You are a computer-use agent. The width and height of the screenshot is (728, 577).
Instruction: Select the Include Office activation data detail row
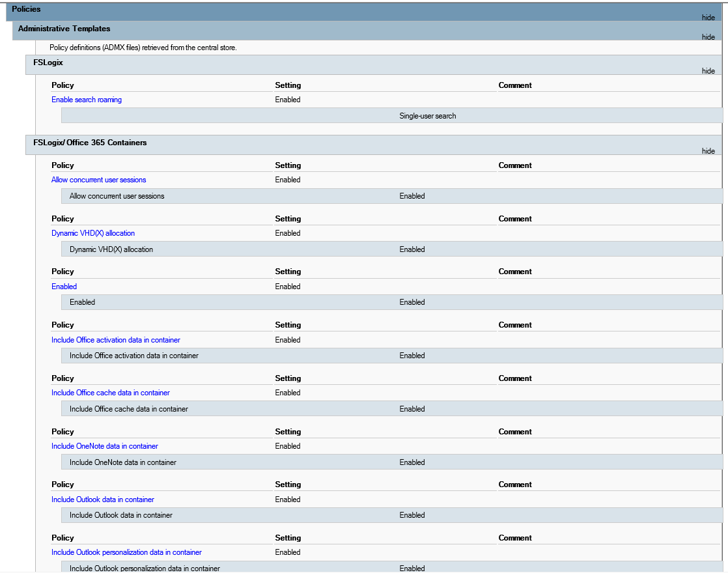[x=392, y=356]
